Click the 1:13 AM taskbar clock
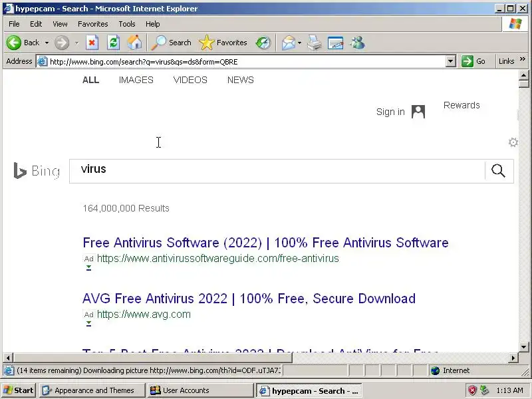 [509, 390]
